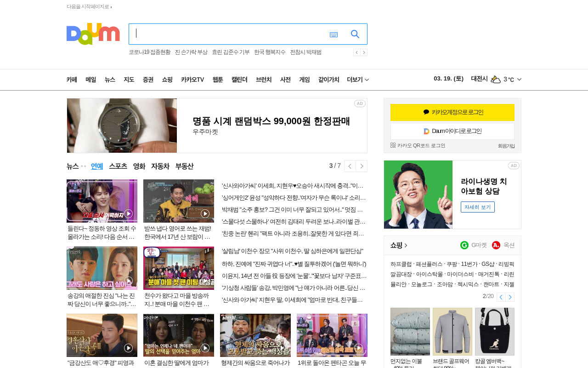Select the 자동차 news tab
Viewport: 588px width, 368px height.
[160, 166]
